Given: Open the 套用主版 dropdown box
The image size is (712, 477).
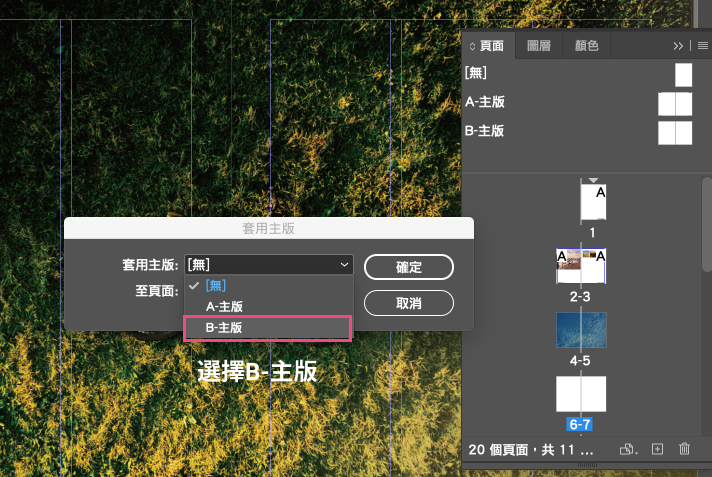Looking at the screenshot, I should point(268,264).
